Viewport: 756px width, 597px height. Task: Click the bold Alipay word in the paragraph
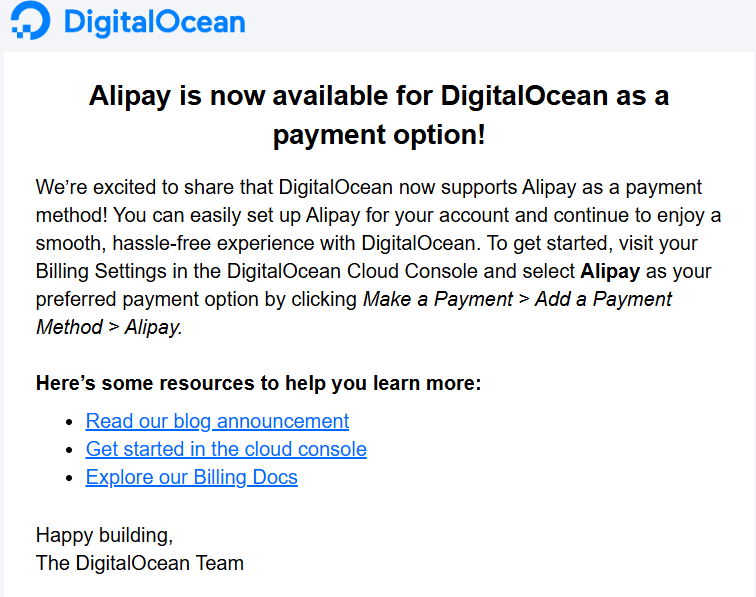(610, 271)
